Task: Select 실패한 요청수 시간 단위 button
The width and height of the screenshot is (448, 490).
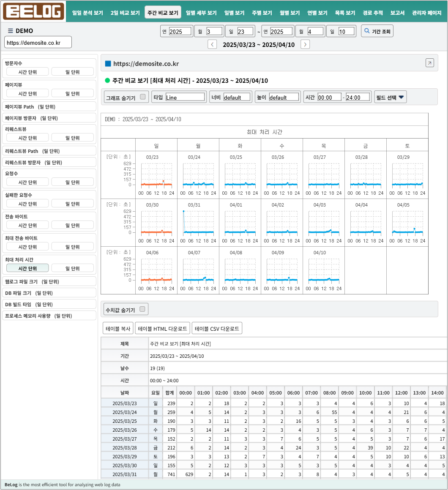Action: (x=27, y=204)
